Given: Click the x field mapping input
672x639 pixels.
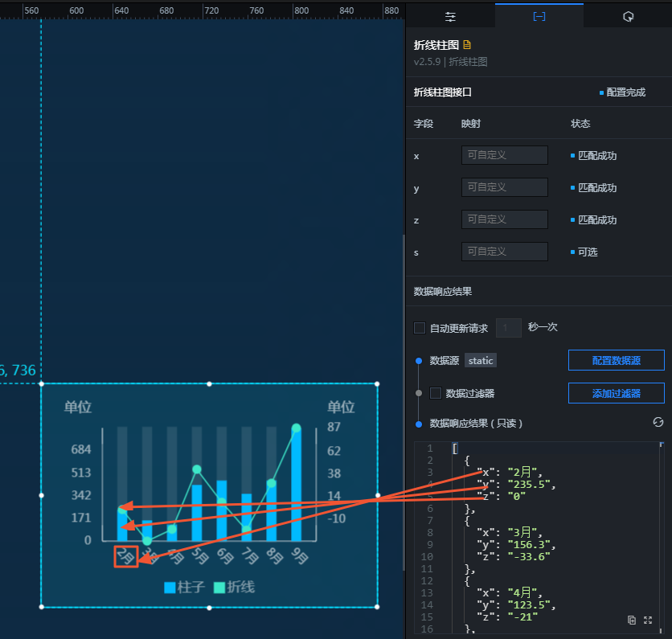Looking at the screenshot, I should pos(505,155).
